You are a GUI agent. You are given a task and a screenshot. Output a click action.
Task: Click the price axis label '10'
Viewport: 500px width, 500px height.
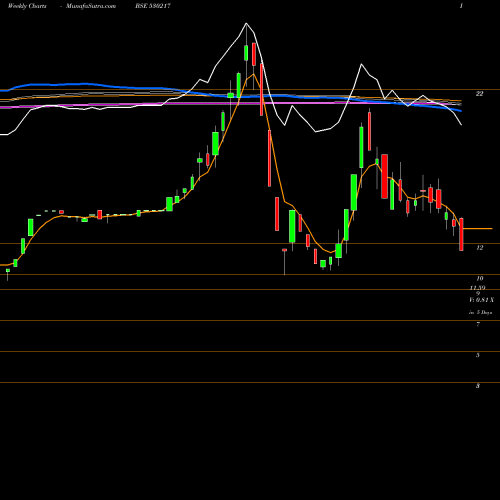click(x=479, y=278)
